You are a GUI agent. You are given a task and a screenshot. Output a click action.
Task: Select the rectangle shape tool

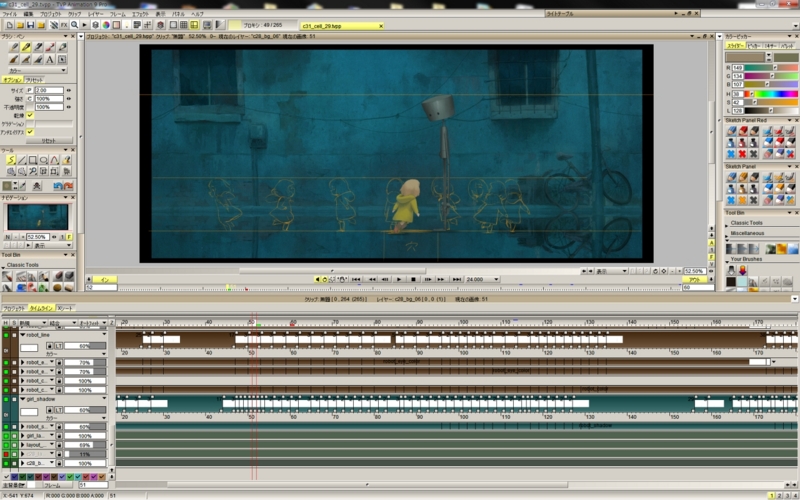click(x=33, y=160)
